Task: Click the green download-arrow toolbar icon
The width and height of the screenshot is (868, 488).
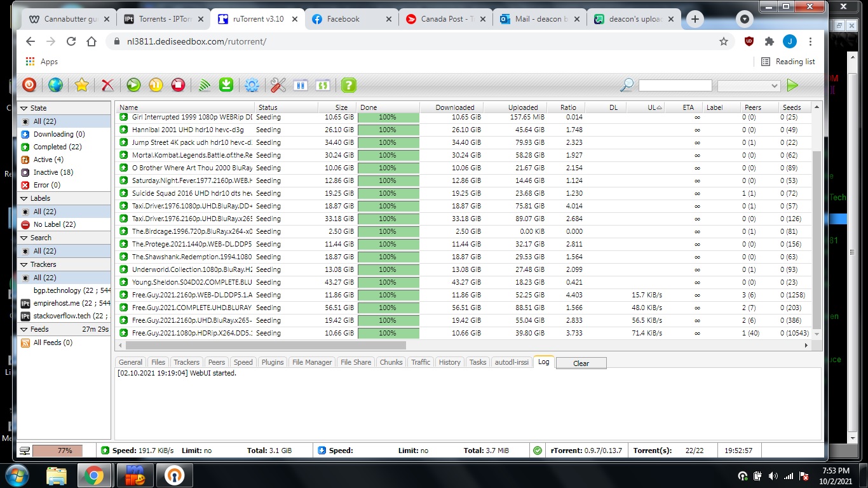Action: (226, 85)
